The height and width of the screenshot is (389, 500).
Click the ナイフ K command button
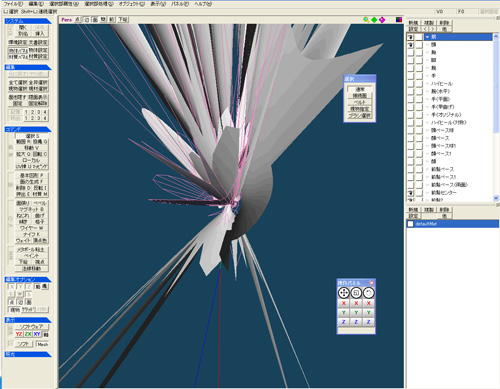[x=32, y=234]
